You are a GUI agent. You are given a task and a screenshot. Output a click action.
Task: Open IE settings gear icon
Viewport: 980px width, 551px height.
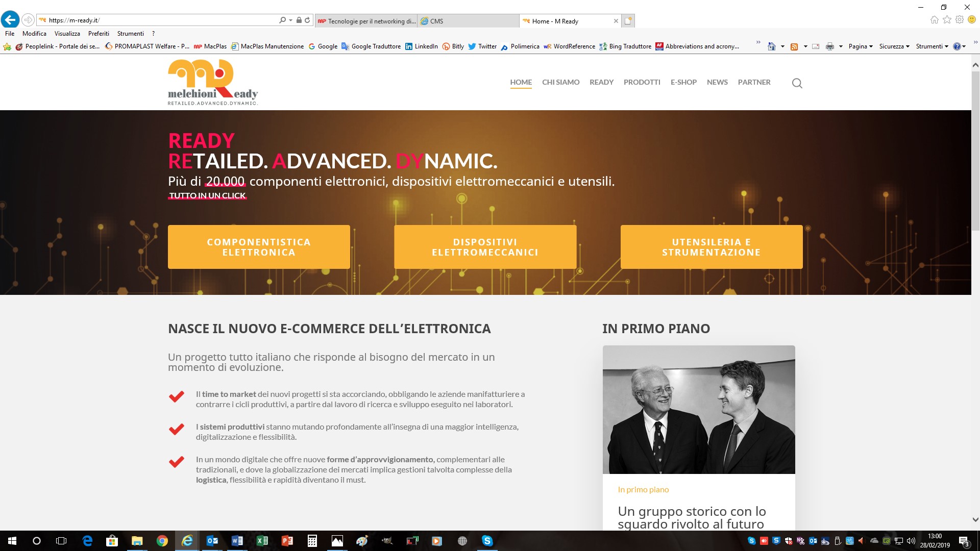tap(960, 20)
